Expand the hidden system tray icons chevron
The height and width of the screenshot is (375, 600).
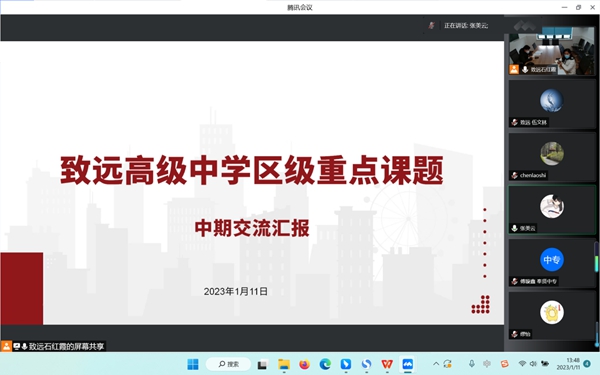(436, 364)
